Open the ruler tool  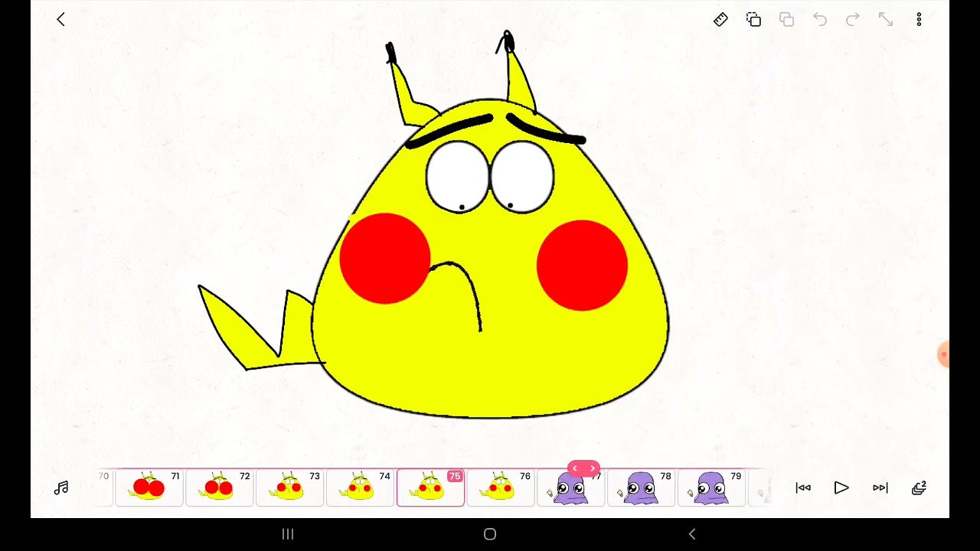[x=720, y=20]
